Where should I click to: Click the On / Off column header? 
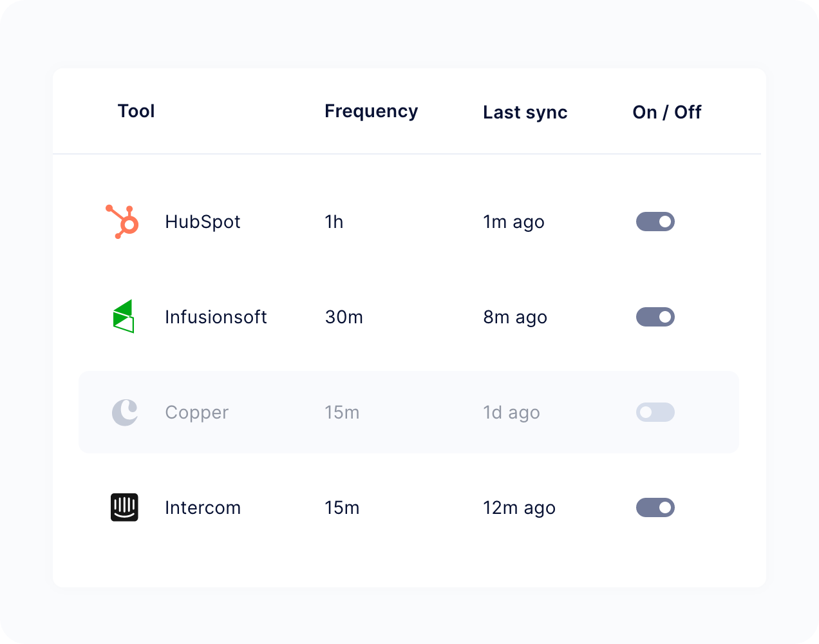point(667,112)
